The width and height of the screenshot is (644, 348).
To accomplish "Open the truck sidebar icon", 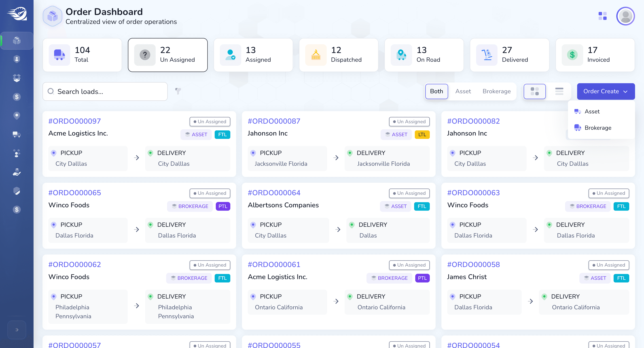I will click(x=17, y=134).
